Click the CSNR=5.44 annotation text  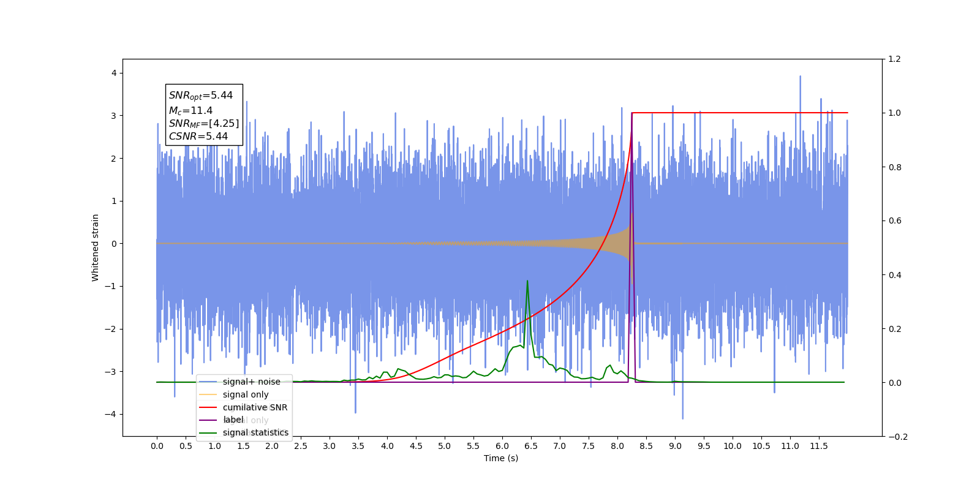198,136
